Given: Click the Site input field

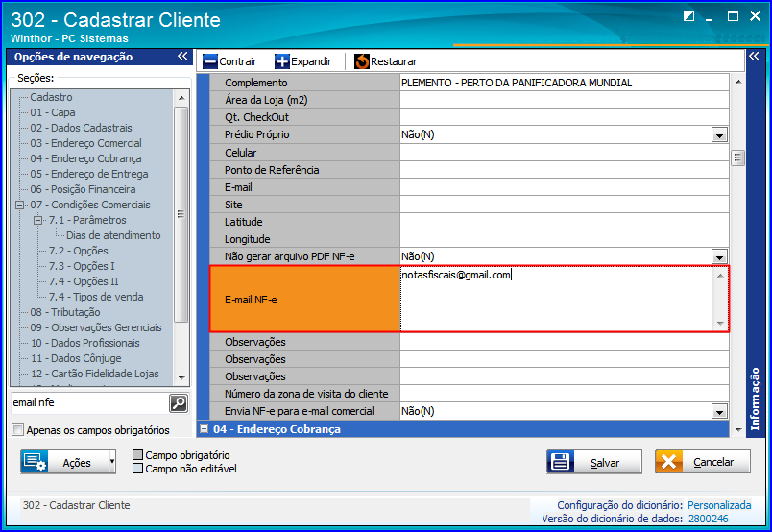Looking at the screenshot, I should (565, 205).
